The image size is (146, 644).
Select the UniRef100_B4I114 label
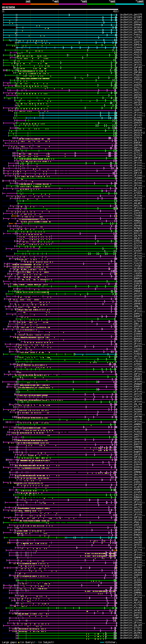(x=131, y=191)
